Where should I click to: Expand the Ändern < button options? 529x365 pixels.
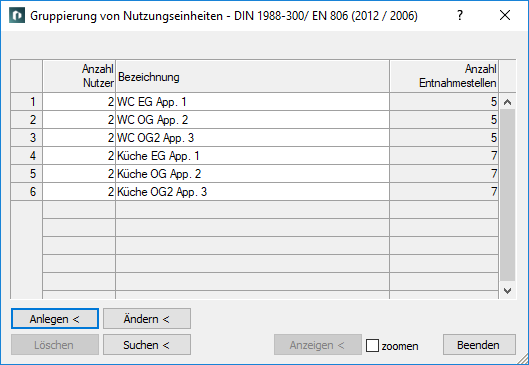147,318
